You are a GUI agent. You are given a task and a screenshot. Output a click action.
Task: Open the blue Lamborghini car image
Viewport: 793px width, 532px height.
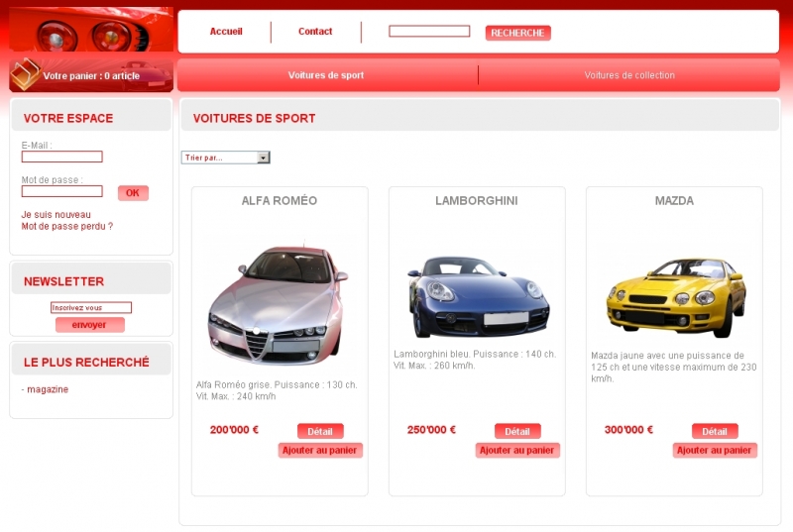pos(478,297)
